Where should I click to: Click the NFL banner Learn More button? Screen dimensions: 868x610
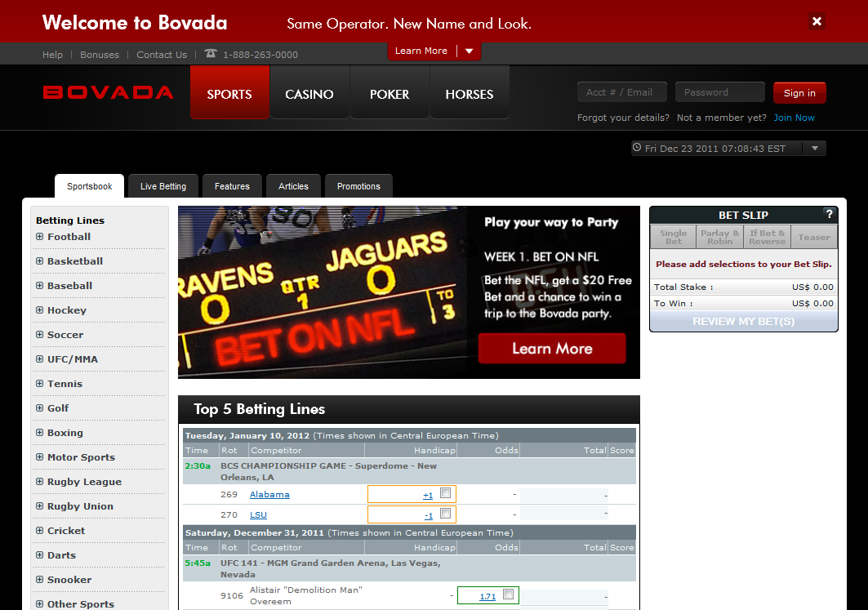tap(552, 348)
